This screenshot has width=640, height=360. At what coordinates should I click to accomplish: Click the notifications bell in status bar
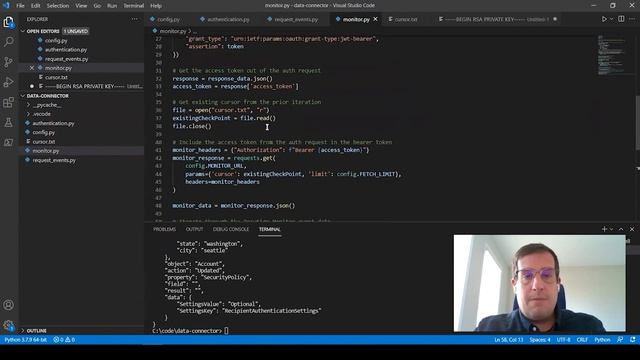pos(632,340)
